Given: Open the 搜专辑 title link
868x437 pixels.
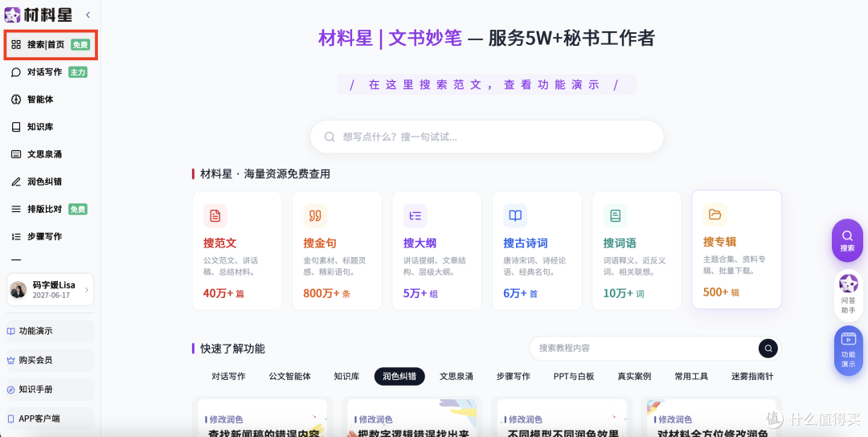Looking at the screenshot, I should click(719, 243).
